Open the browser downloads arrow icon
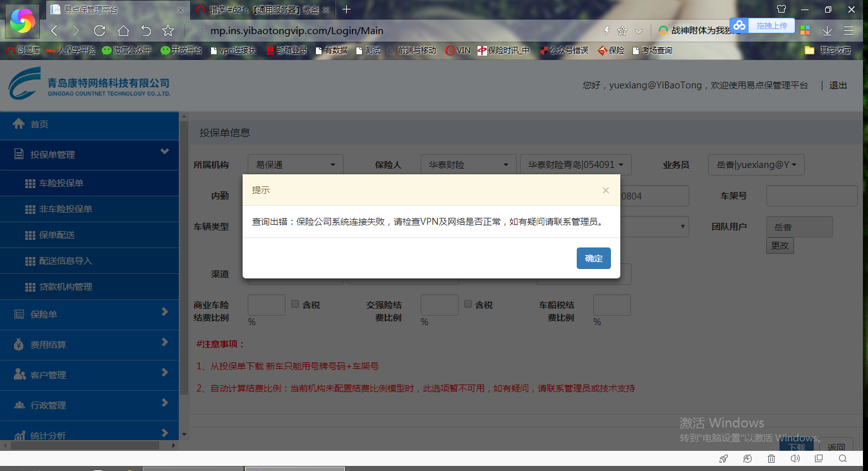Viewport: 868px width, 471px height. (827, 30)
